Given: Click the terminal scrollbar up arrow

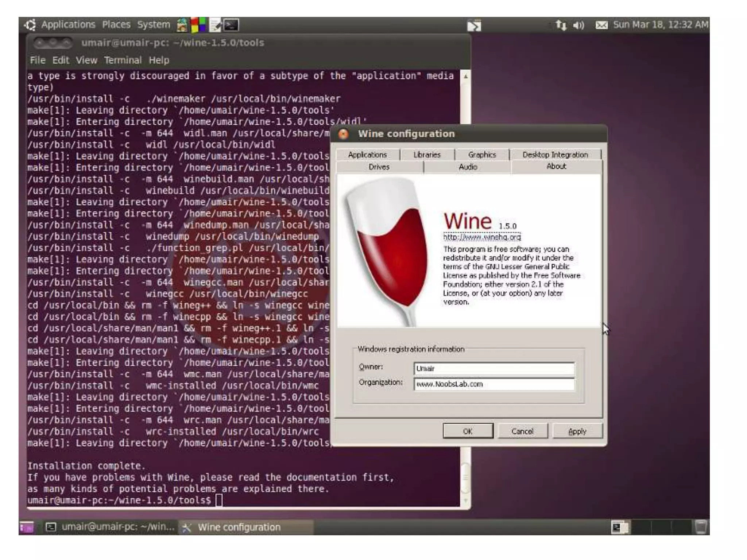Looking at the screenshot, I should [x=466, y=77].
